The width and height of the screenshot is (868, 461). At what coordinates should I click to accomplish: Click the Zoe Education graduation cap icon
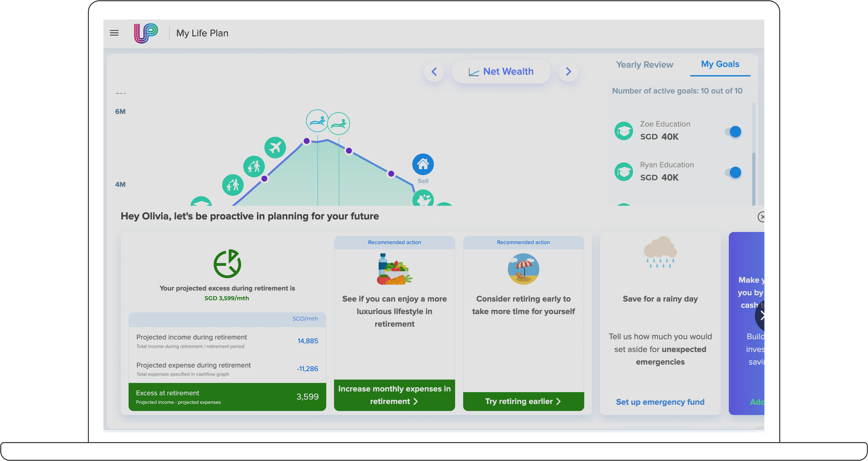pos(624,131)
